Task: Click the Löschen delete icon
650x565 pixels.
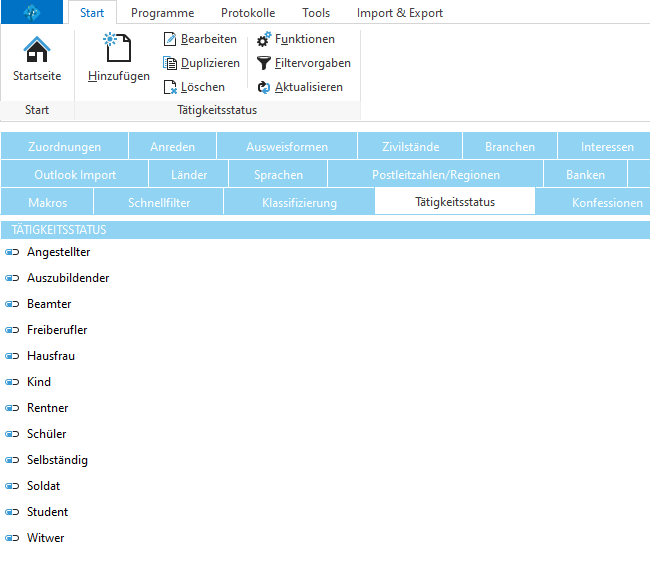Action: [170, 87]
